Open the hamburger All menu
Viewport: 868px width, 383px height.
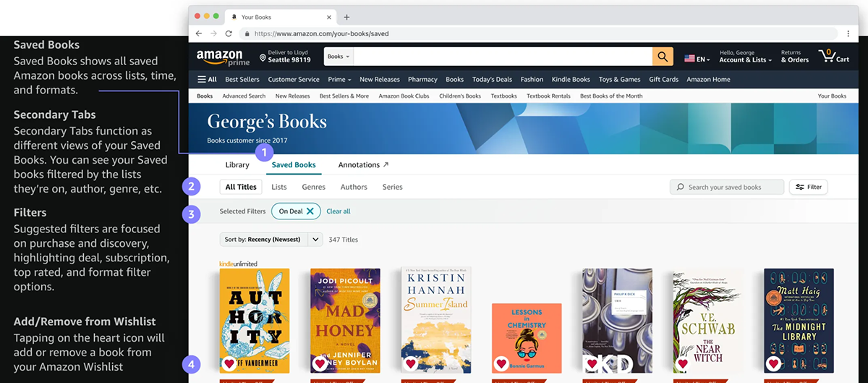[x=207, y=80]
